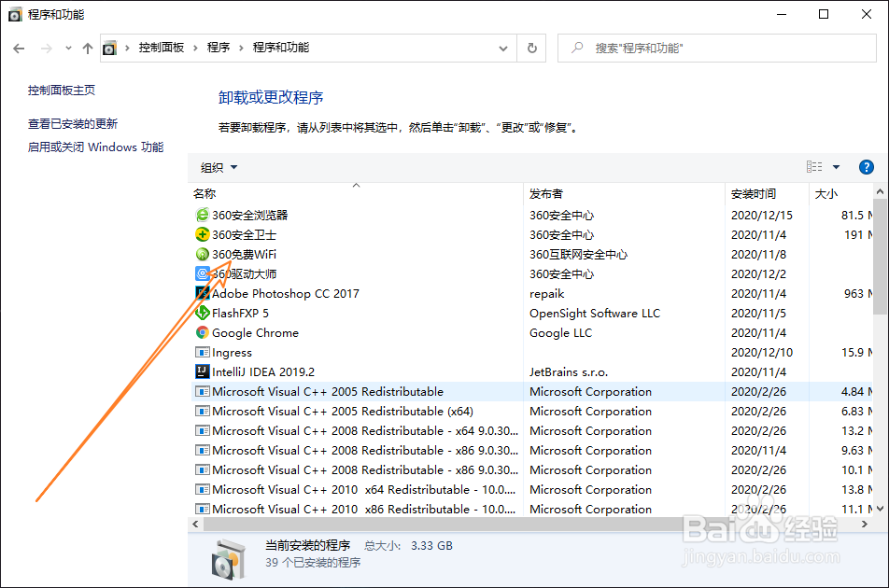Click the Google Chrome icon
Image resolution: width=889 pixels, height=588 pixels.
(203, 332)
